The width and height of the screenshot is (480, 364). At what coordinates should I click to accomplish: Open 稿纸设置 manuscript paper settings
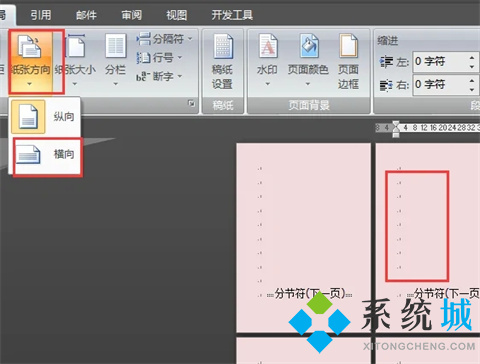[223, 62]
